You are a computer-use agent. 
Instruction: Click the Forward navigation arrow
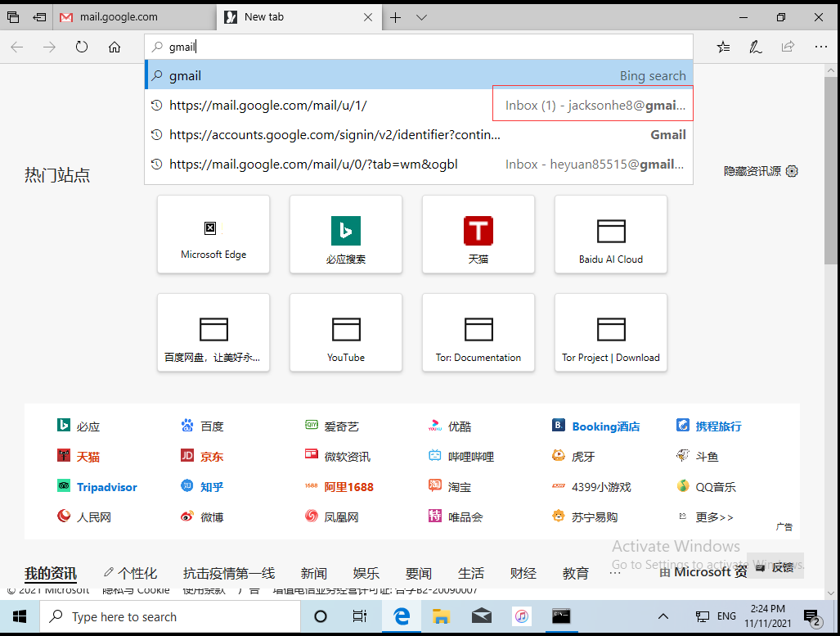tap(49, 47)
